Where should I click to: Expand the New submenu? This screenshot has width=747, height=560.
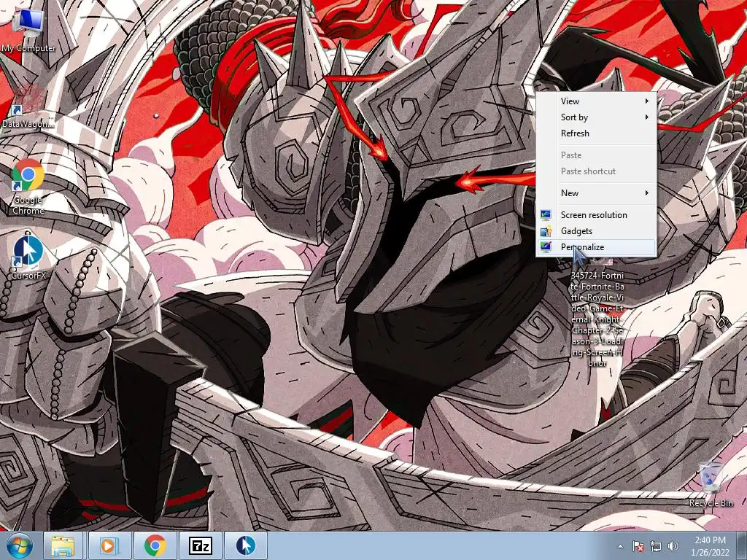tap(597, 192)
